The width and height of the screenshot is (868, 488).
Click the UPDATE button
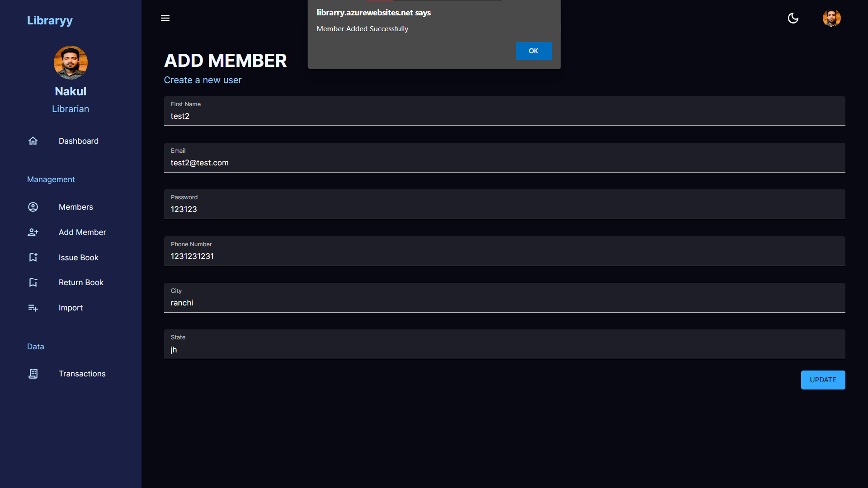tap(823, 380)
